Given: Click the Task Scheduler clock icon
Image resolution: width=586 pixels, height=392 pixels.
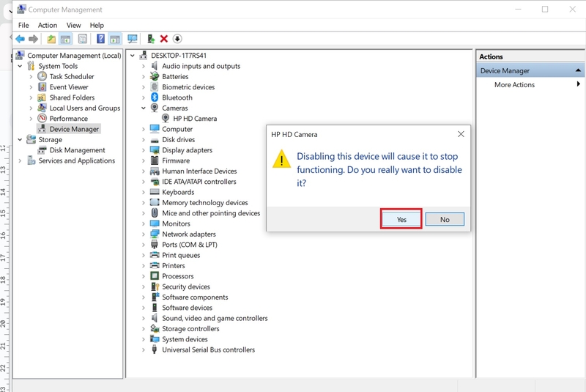Looking at the screenshot, I should pyautogui.click(x=42, y=77).
